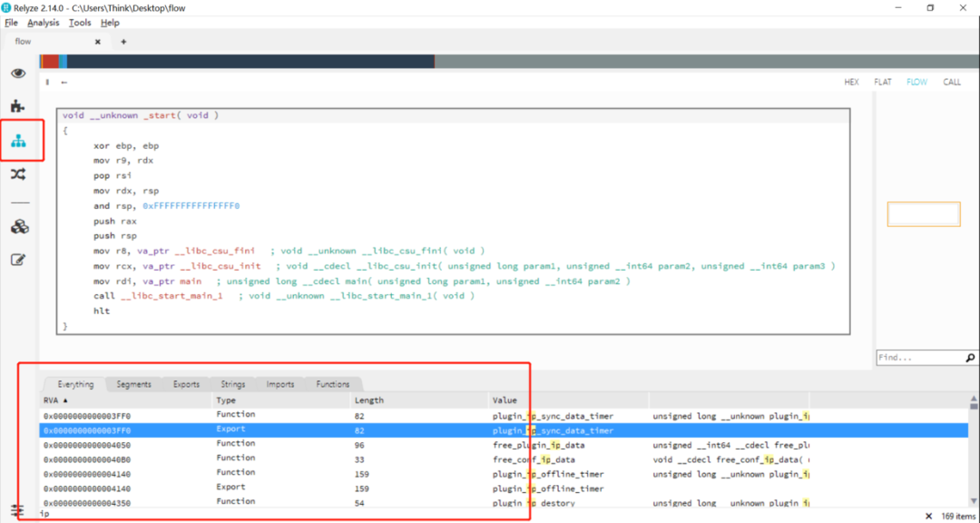Open the filter sliders icon at bottom-left
The image size is (980, 523).
(16, 511)
